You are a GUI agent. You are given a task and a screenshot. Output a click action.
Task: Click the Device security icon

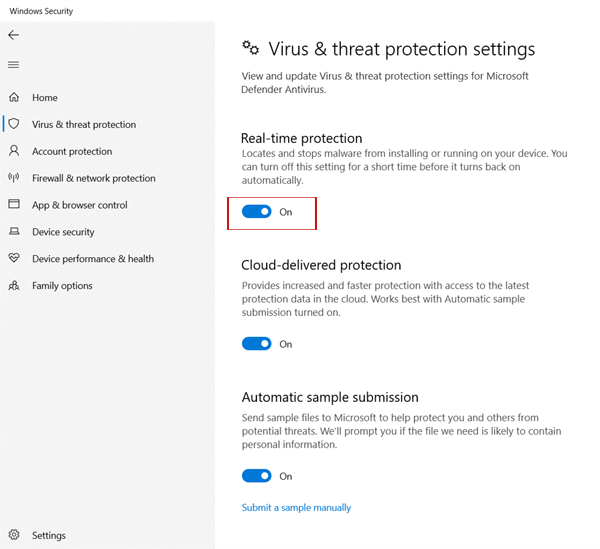[14, 232]
